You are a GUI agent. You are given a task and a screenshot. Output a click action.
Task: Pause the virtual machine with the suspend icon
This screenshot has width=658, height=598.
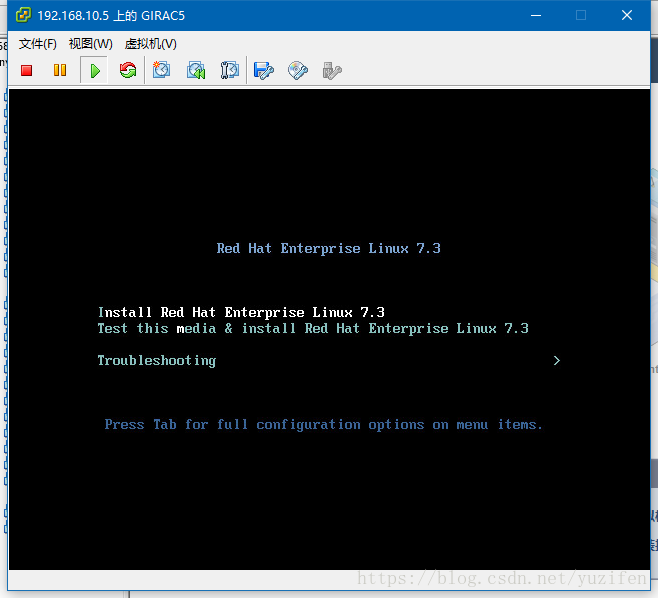pyautogui.click(x=60, y=70)
